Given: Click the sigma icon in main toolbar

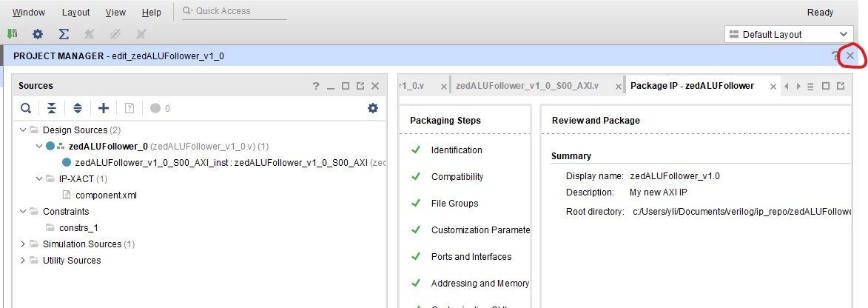Looking at the screenshot, I should (64, 34).
